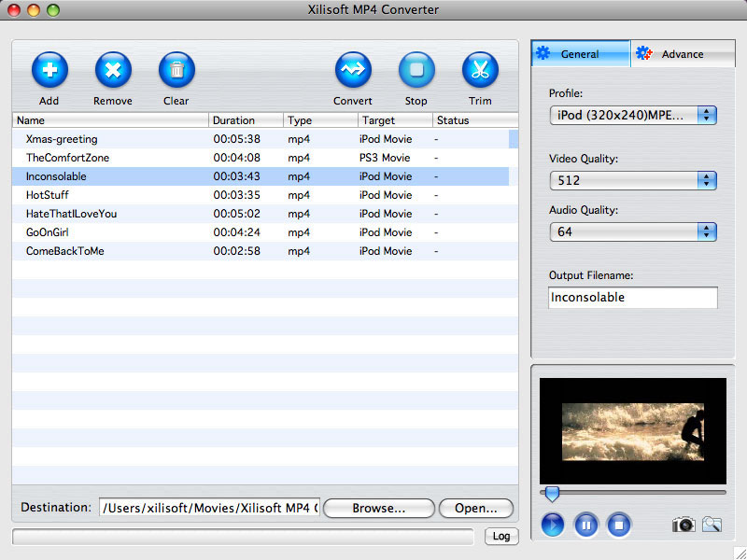Switch to the General tab

581,54
